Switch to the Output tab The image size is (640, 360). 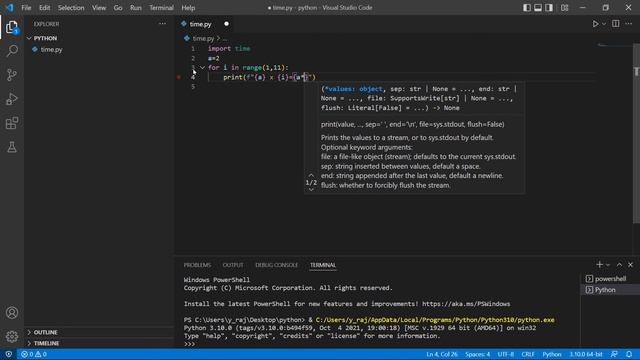pos(233,265)
